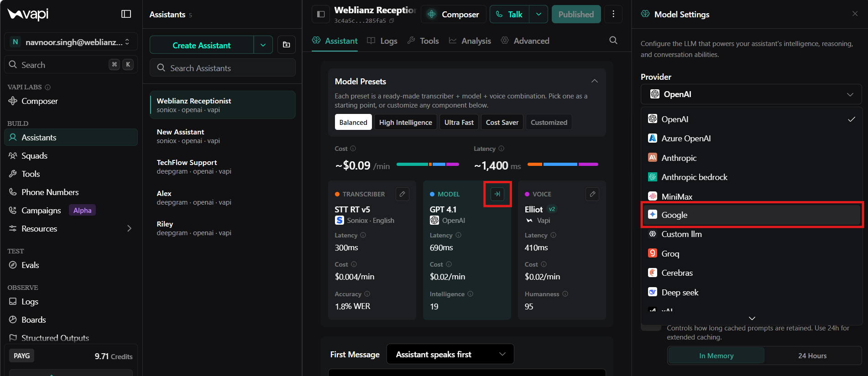Collapse the Model settings arrow icon
The width and height of the screenshot is (868, 376).
pos(497,194)
